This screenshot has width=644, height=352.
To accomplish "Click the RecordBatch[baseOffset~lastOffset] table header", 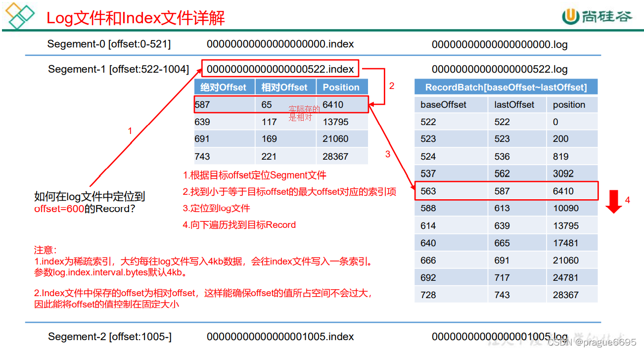I will pyautogui.click(x=506, y=88).
